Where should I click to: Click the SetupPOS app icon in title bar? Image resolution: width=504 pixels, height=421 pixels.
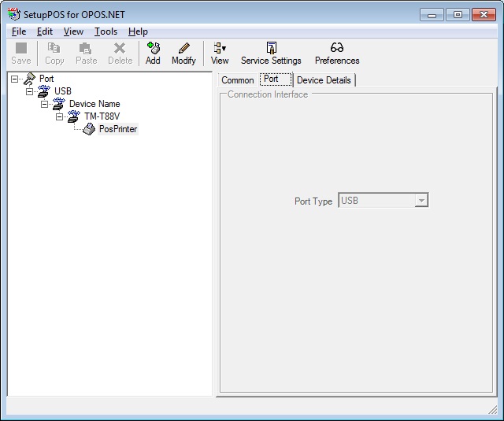(14, 14)
